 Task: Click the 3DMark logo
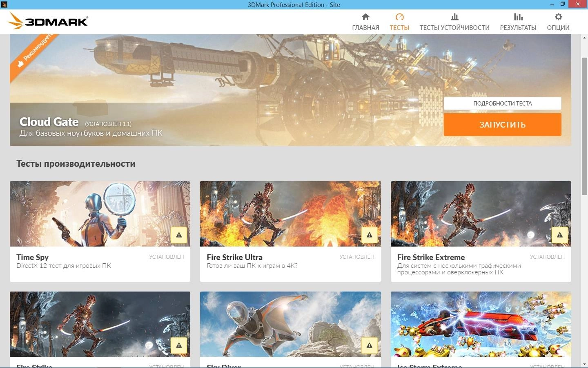pyautogui.click(x=48, y=21)
